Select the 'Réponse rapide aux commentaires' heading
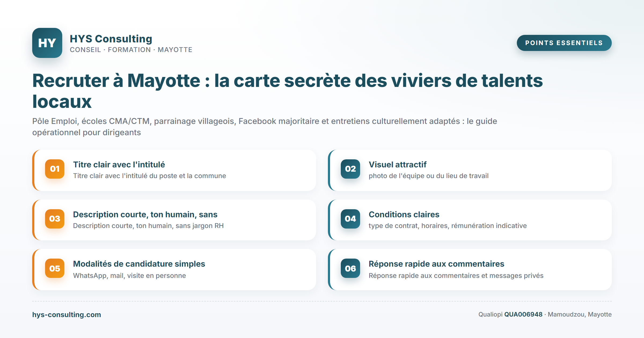 click(436, 264)
